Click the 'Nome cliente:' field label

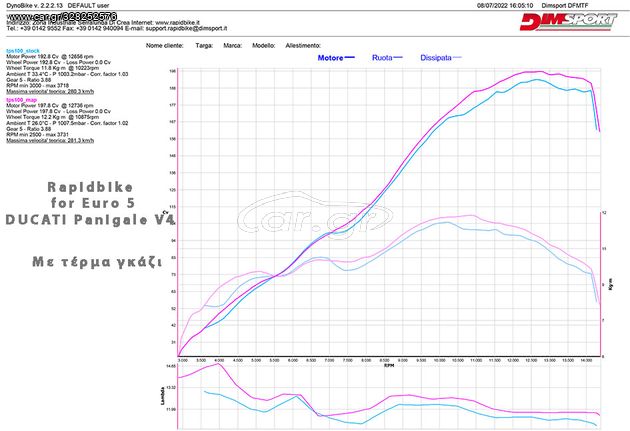(165, 45)
